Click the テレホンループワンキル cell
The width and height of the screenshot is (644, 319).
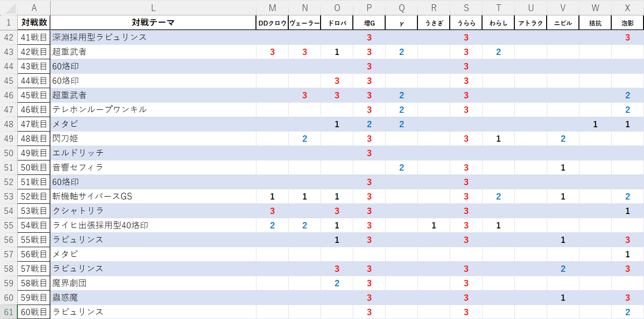[x=153, y=109]
